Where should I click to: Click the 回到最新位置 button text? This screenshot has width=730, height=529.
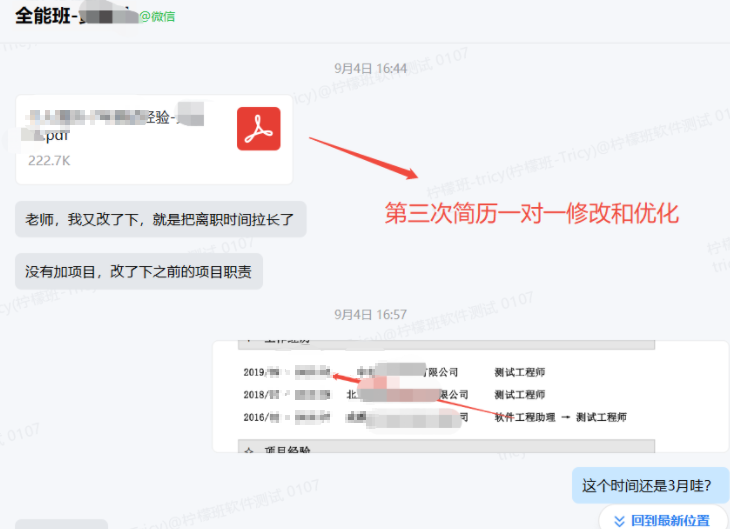click(670, 520)
